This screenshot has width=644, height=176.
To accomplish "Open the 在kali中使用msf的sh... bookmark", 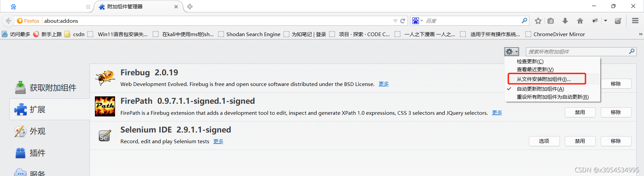I will [x=183, y=34].
